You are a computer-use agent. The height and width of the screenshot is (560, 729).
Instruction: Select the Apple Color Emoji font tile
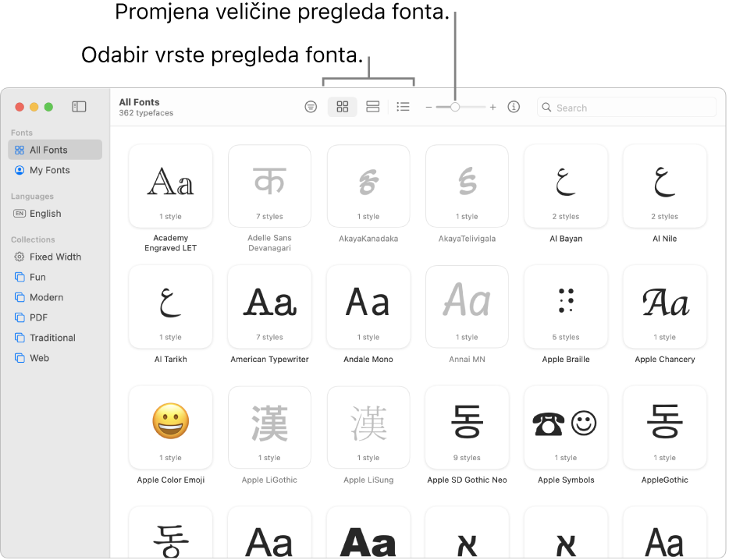point(171,427)
